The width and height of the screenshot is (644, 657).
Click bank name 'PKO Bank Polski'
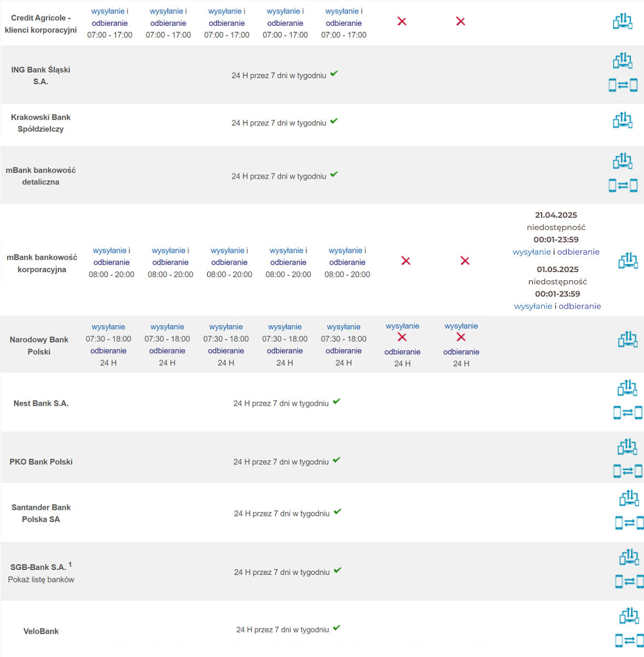pyautogui.click(x=41, y=462)
